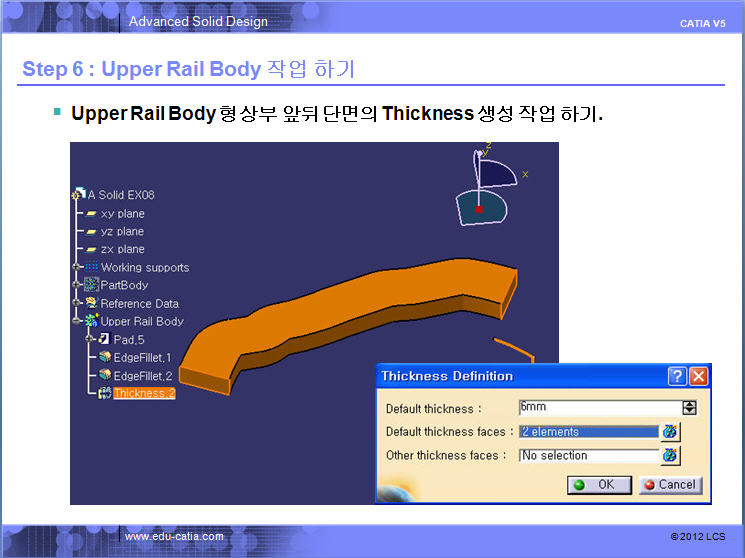
Task: Click the help question mark in Thickness Definition
Action: point(677,376)
